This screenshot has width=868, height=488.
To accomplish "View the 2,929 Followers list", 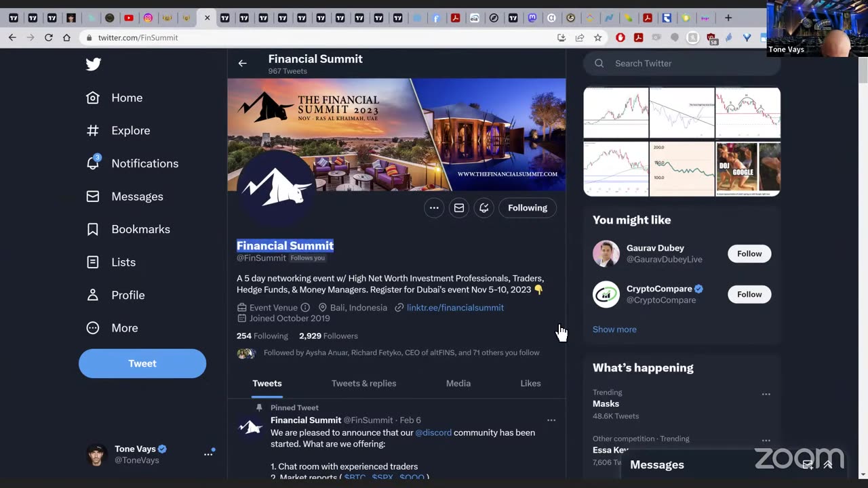I will point(328,336).
